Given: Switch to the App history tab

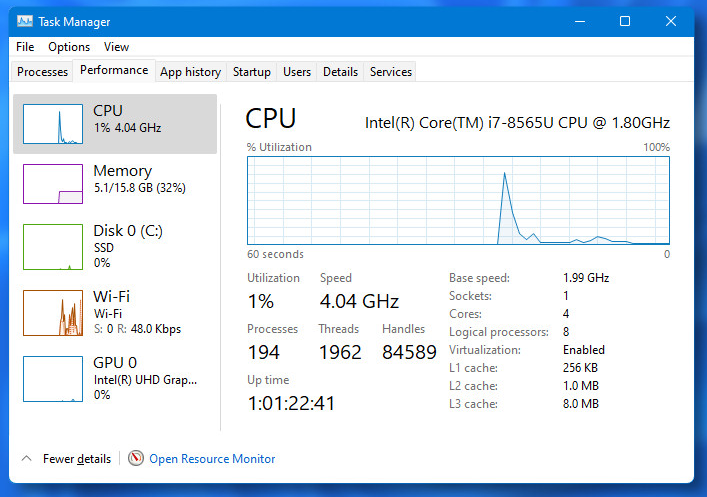Looking at the screenshot, I should click(x=190, y=72).
